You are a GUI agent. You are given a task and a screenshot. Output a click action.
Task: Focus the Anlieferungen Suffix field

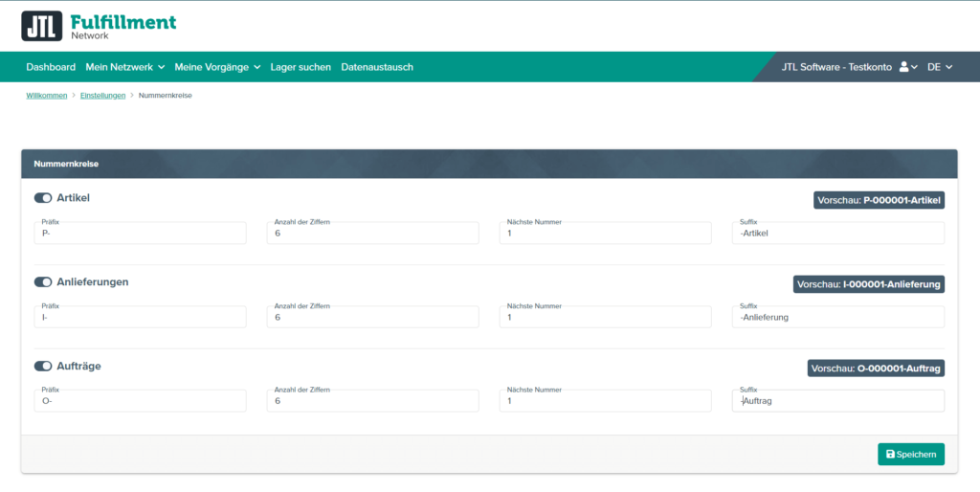(x=838, y=317)
